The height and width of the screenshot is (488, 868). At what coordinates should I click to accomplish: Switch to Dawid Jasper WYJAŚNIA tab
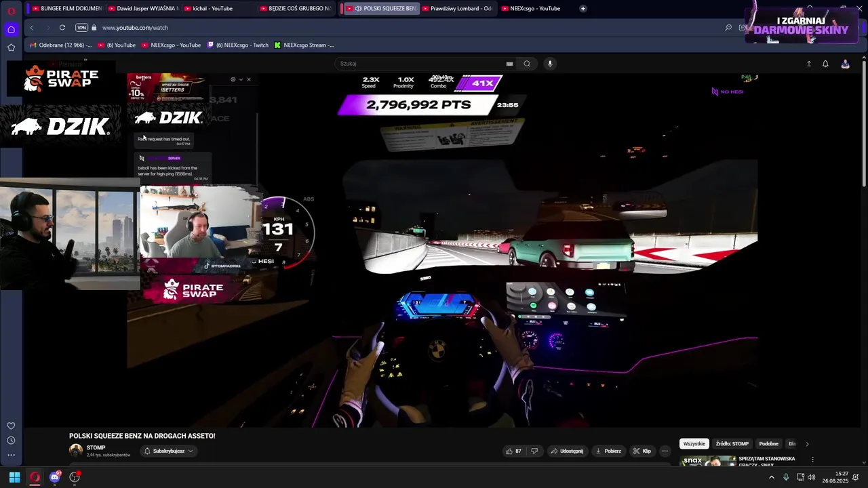click(142, 9)
